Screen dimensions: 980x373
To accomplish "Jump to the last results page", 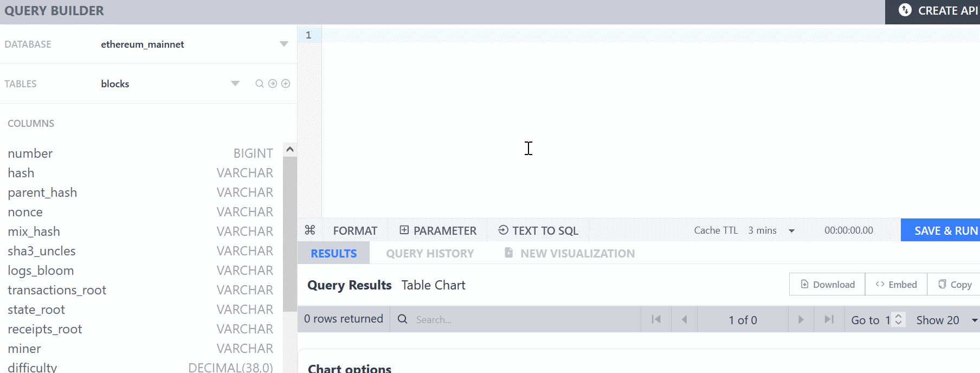I will point(829,319).
